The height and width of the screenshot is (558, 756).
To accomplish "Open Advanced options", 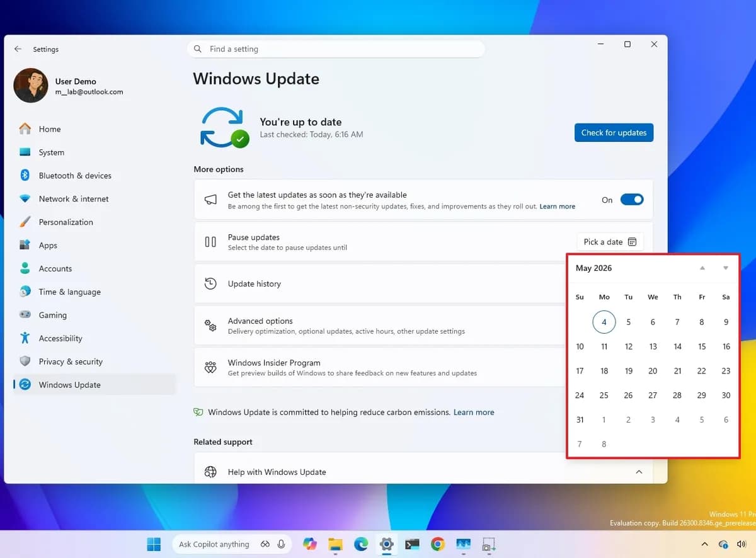I will click(x=380, y=326).
